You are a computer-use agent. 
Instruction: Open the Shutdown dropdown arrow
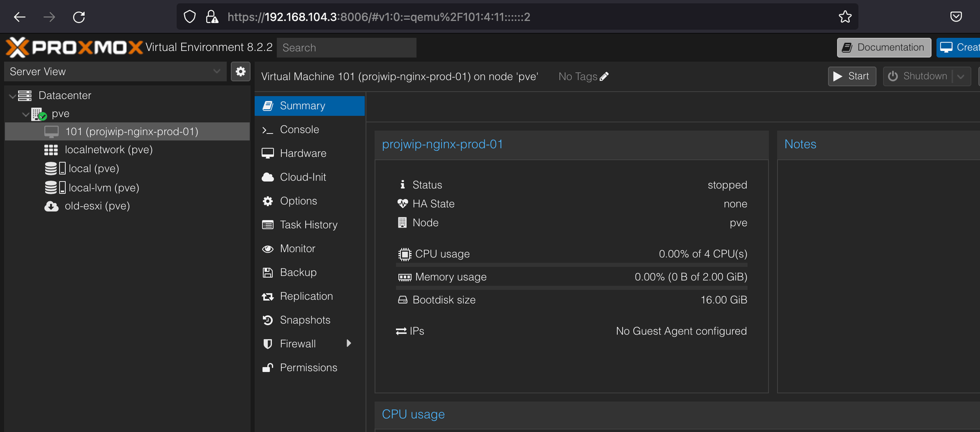click(961, 76)
